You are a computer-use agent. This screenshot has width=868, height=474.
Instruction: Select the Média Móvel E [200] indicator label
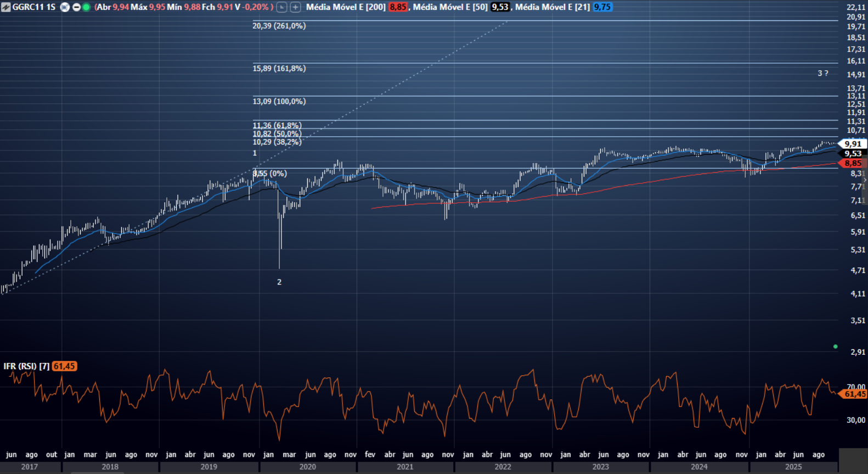pyautogui.click(x=345, y=7)
